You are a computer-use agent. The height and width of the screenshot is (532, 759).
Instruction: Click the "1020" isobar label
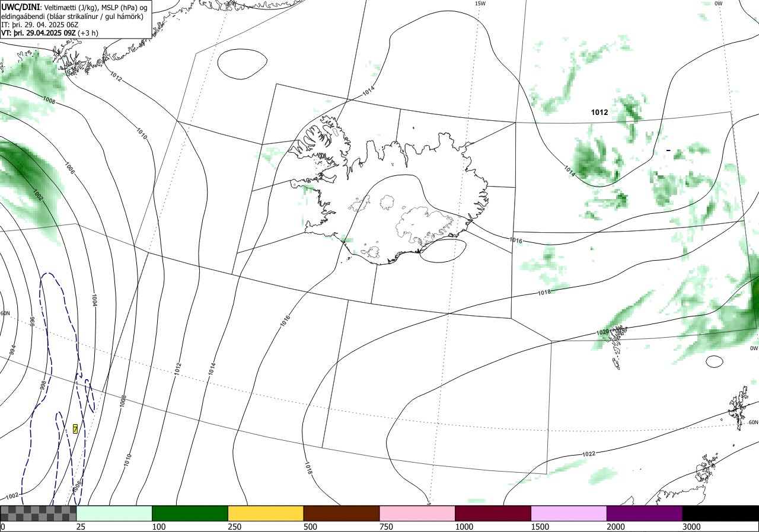point(603,333)
